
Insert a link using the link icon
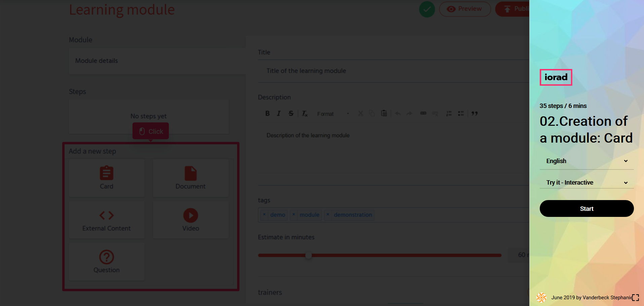[423, 113]
